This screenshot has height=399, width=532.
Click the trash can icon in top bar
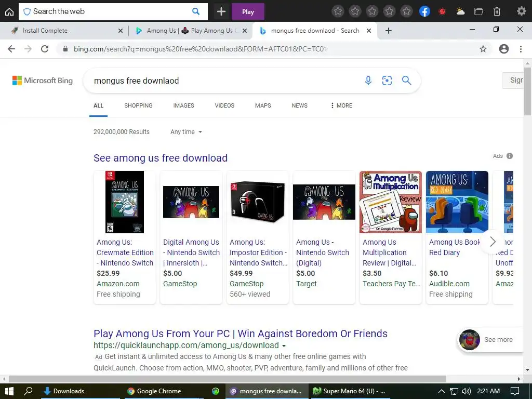[x=497, y=11]
